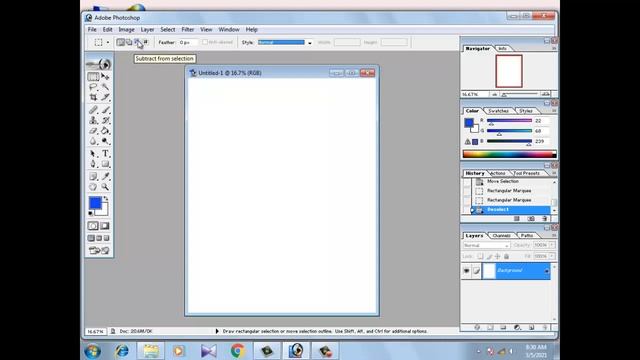
Task: Open the Image menu
Action: (127, 29)
